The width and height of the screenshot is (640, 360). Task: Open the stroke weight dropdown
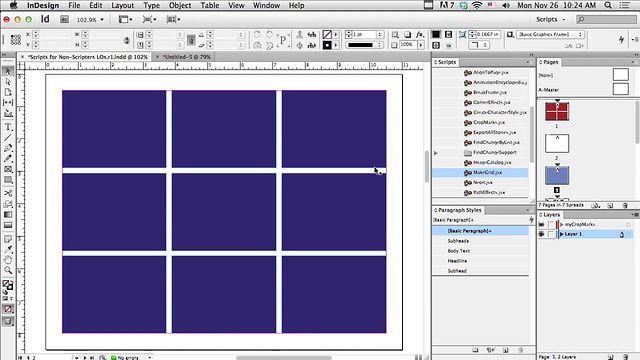380,35
